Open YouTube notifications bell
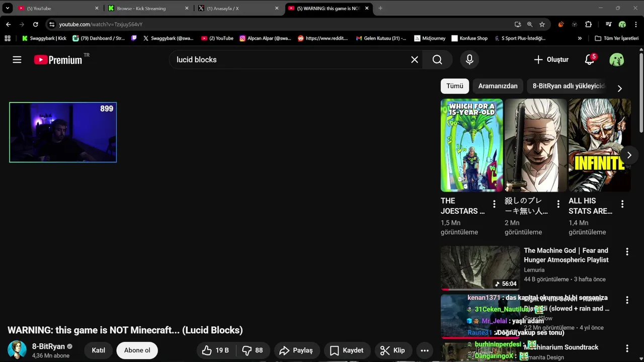Screen dimensions: 644x362 coord(590,60)
